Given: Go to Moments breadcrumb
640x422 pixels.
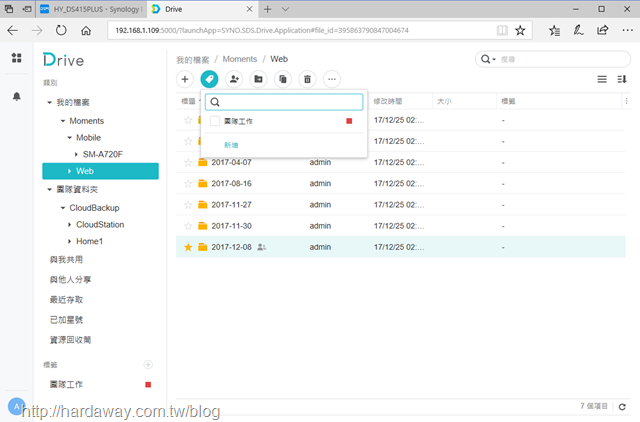Looking at the screenshot, I should [240, 59].
